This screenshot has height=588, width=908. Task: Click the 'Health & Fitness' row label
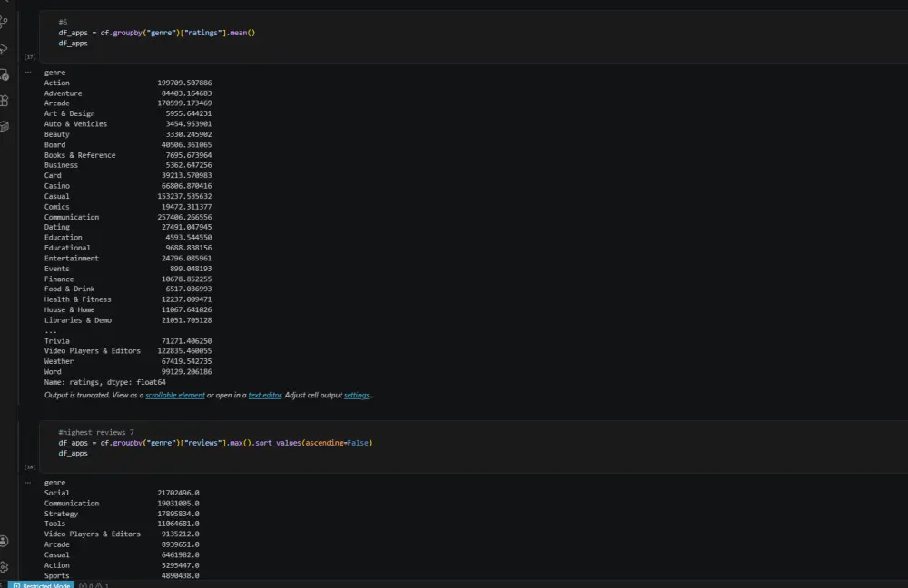pyautogui.click(x=77, y=299)
